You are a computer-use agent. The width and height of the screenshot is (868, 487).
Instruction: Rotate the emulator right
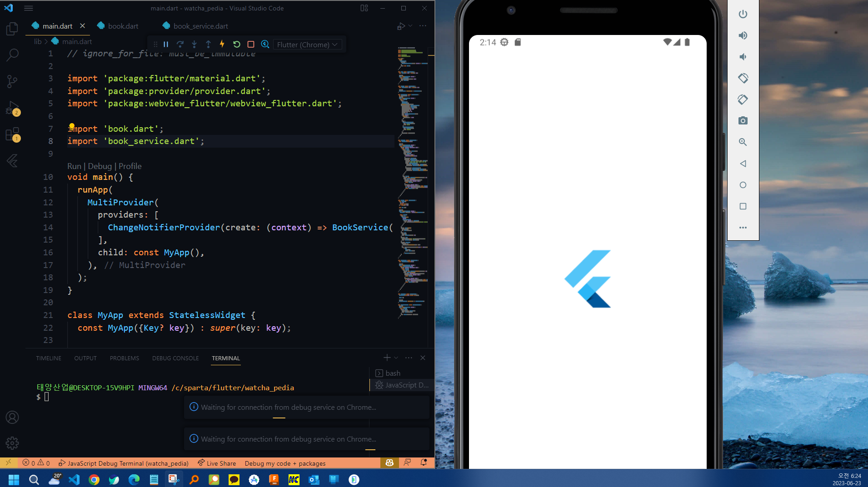743,99
